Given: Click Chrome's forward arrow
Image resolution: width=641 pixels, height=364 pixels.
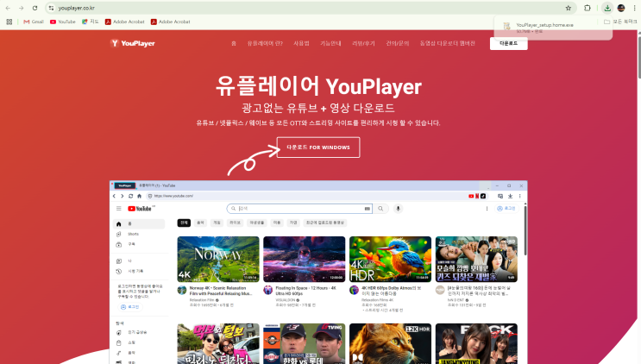Looking at the screenshot, I should (21, 8).
